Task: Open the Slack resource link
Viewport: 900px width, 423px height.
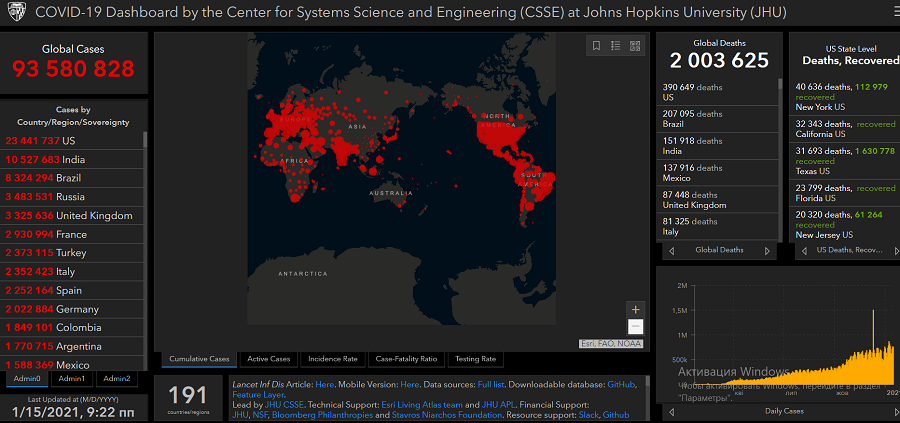Action: point(589,415)
